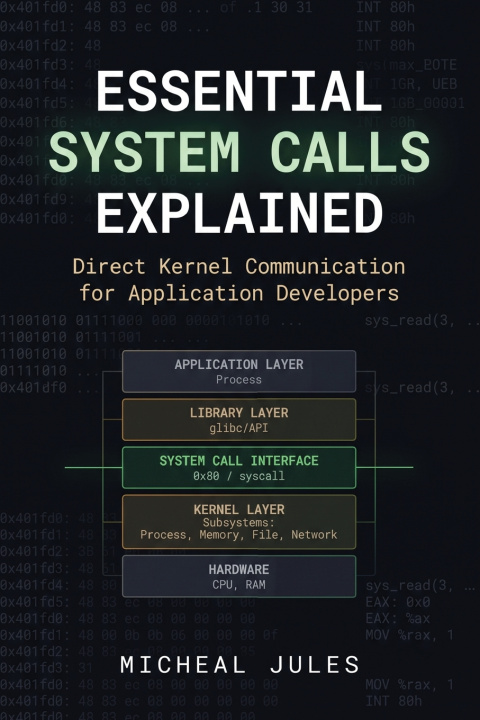
Task: Click the "Process" text under Application Layer
Action: click(x=239, y=380)
